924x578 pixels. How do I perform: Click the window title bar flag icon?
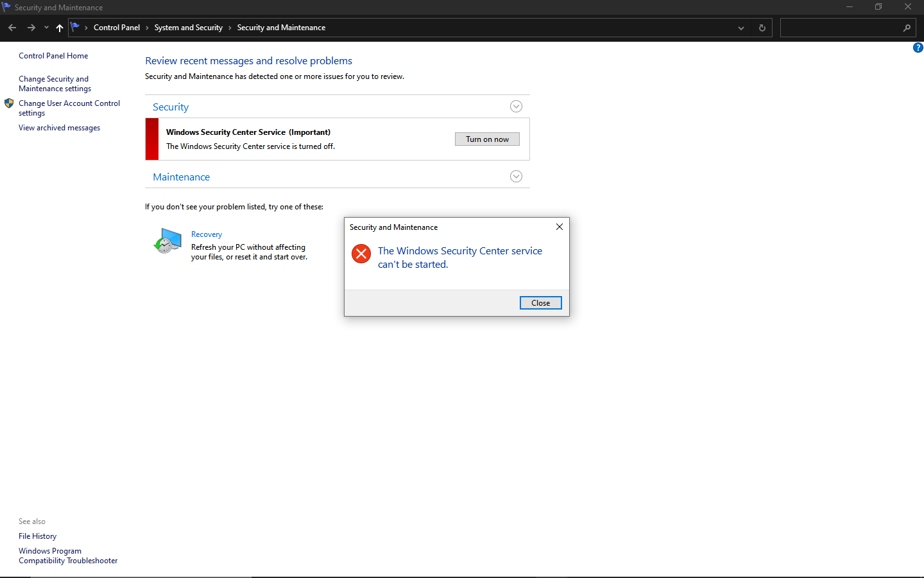coord(6,7)
